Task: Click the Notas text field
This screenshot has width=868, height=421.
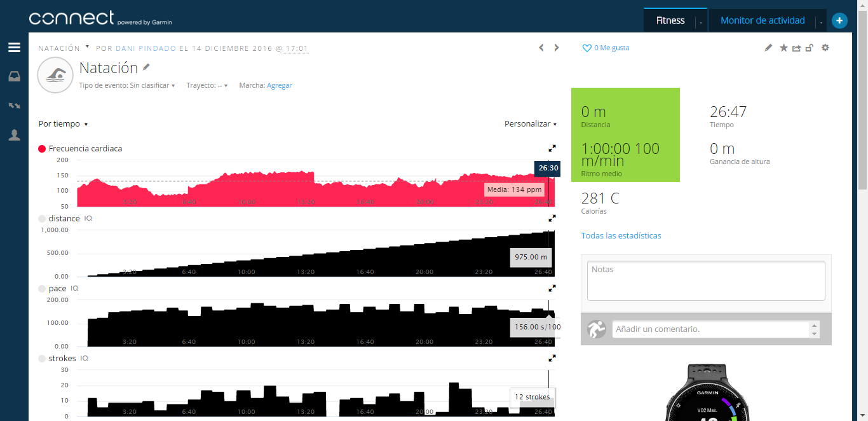Action: point(706,280)
